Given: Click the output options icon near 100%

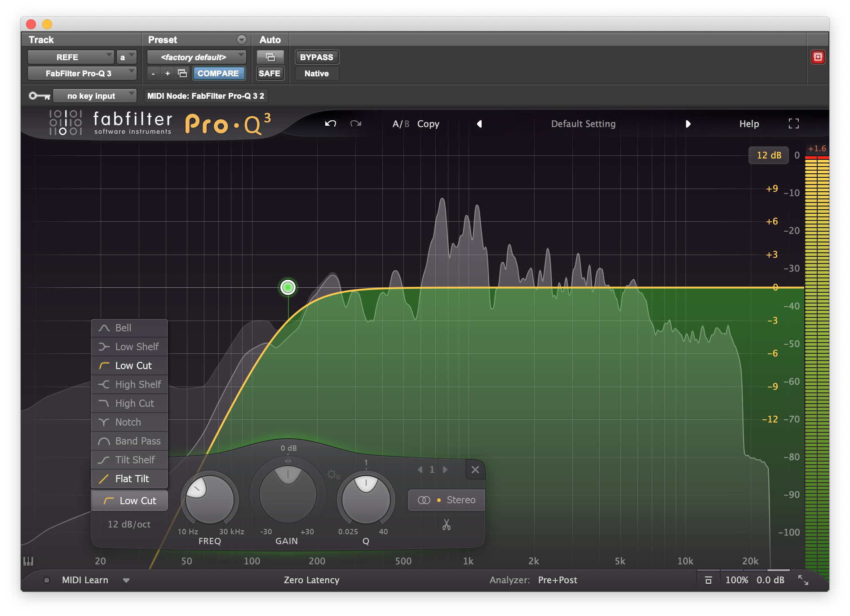Looking at the screenshot, I should tap(708, 580).
